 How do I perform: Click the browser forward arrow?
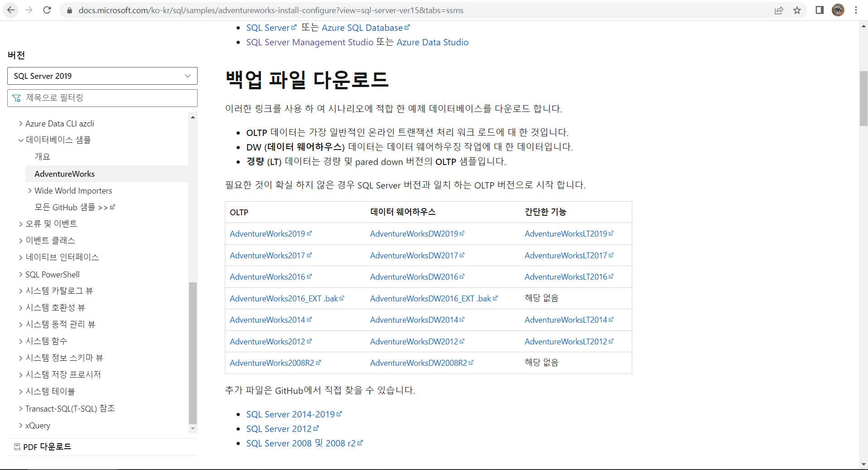tap(29, 10)
